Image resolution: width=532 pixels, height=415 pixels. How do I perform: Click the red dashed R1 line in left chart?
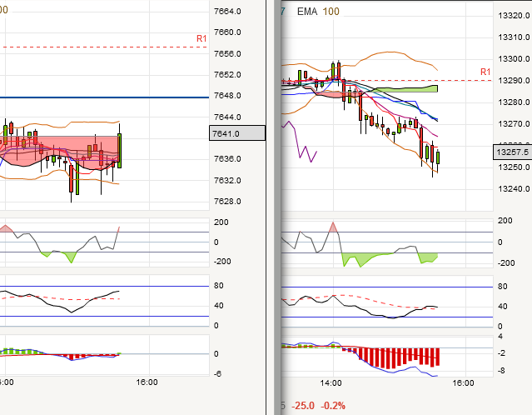[x=105, y=47]
